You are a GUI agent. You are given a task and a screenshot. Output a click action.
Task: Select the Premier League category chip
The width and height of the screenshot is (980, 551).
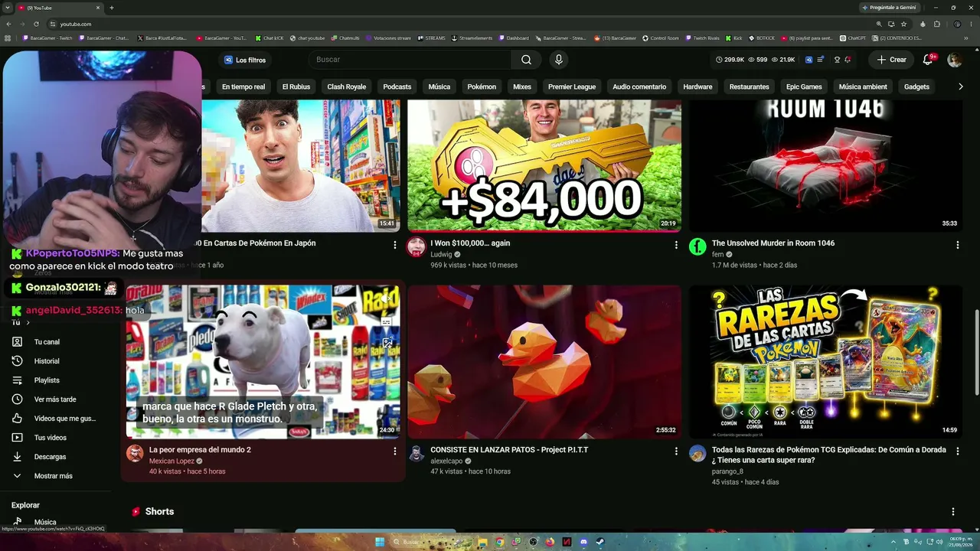[572, 86]
